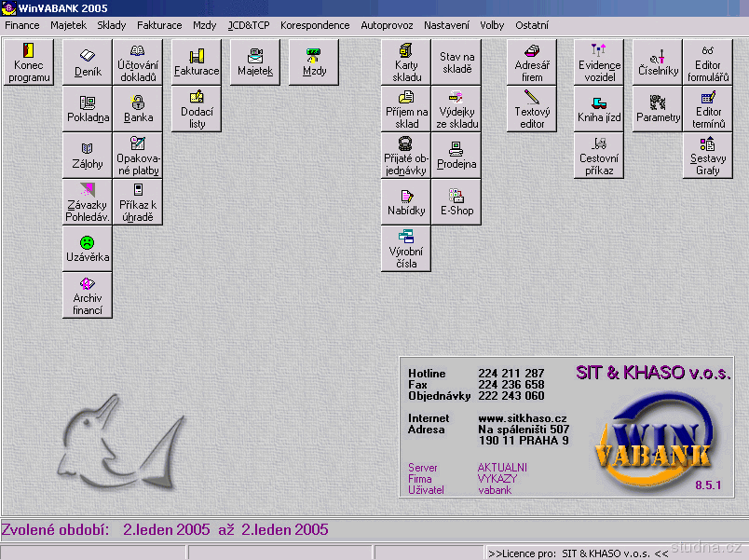Open Kniha jízd logbook
The image size is (749, 560).
coord(598,109)
